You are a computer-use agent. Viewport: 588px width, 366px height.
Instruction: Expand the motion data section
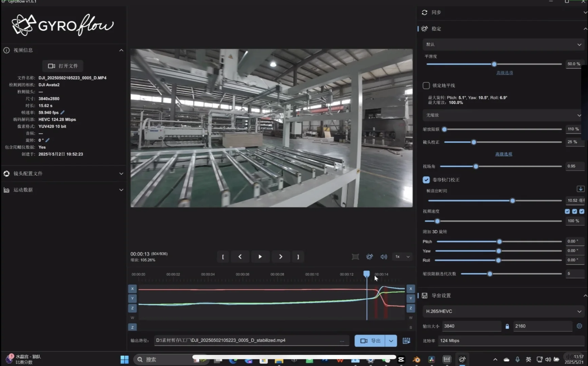121,190
